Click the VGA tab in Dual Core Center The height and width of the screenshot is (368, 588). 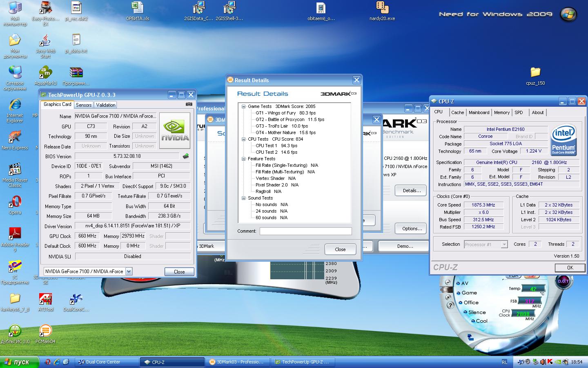coord(513,276)
